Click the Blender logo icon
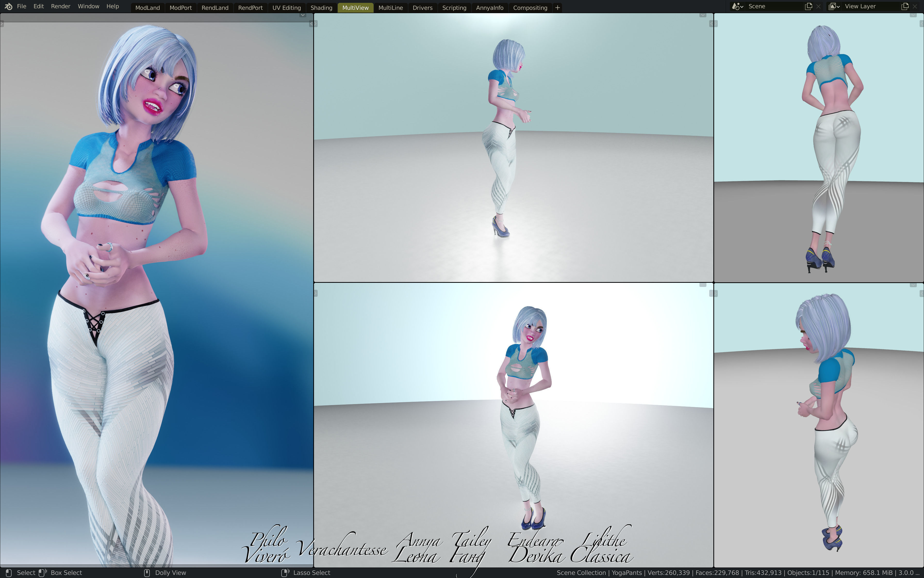 pyautogui.click(x=9, y=6)
